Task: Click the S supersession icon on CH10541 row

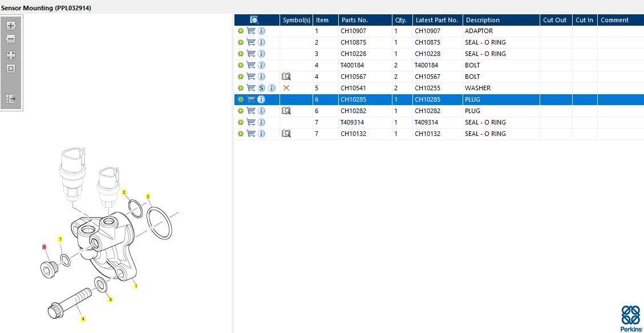Action: pyautogui.click(x=261, y=88)
